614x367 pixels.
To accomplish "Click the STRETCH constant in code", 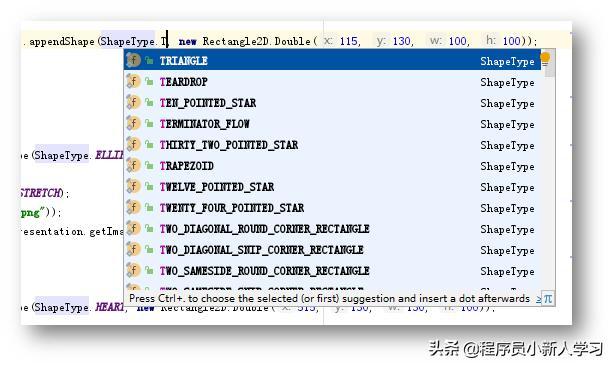I will [41, 193].
